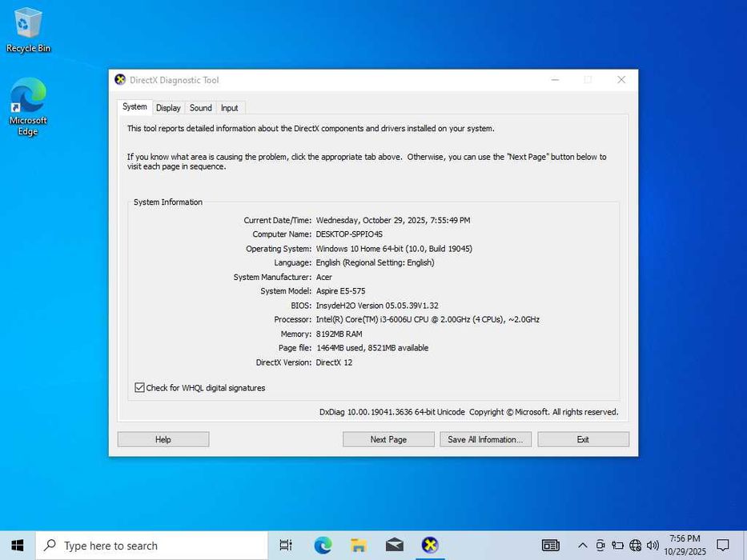Screen dimensions: 747x560
Task: Click the DirectX 12 version value
Action: pyautogui.click(x=334, y=362)
